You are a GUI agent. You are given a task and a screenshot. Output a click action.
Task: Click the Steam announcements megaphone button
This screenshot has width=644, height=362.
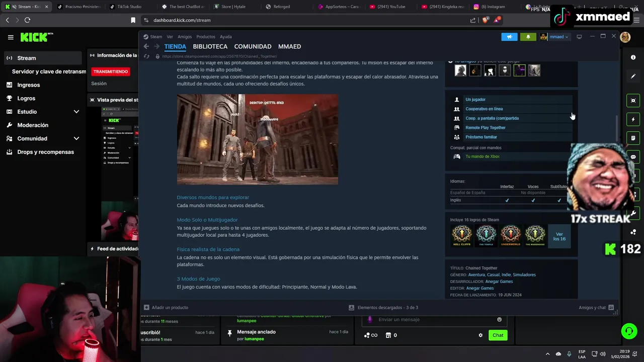(509, 37)
